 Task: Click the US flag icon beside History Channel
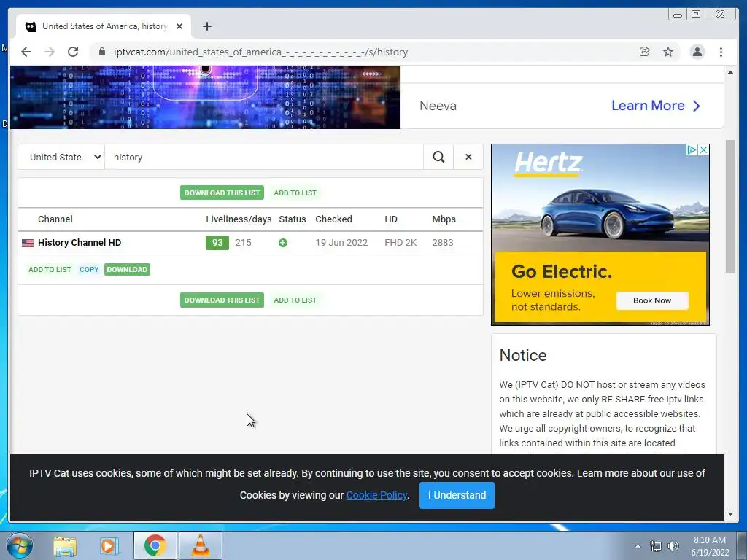tap(28, 243)
